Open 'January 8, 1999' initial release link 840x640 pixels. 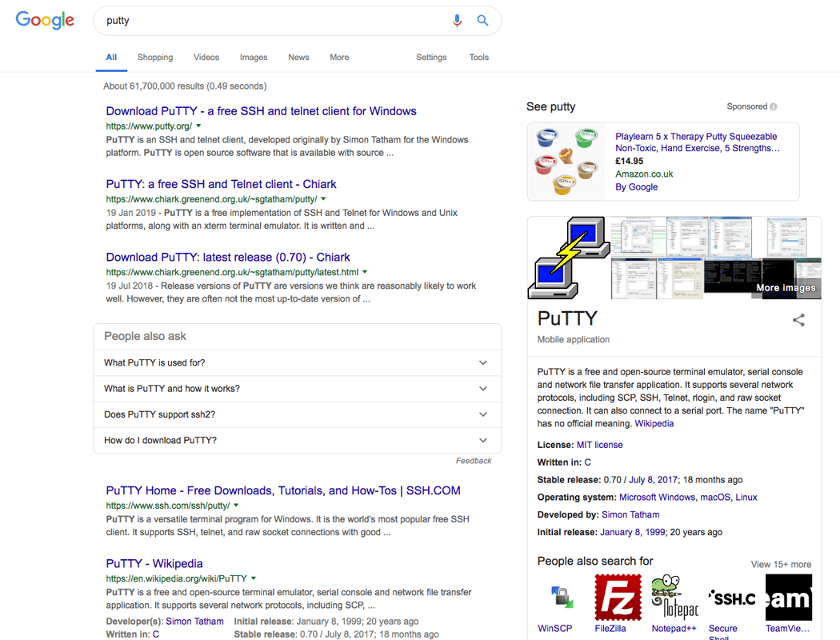[x=633, y=532]
